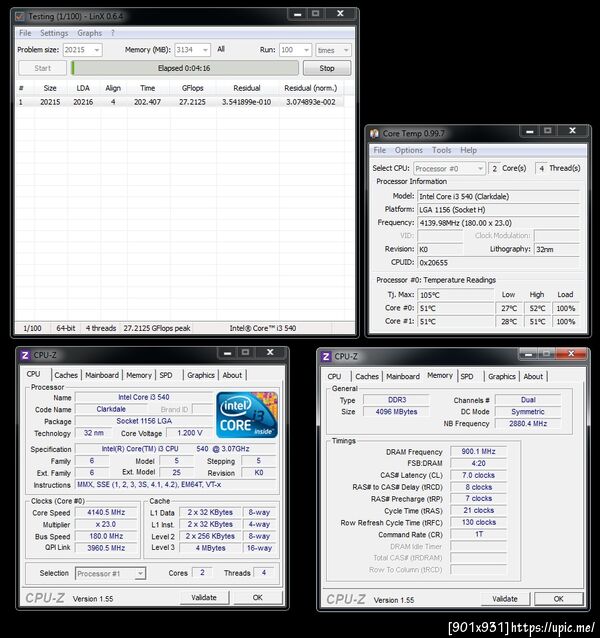600x638 pixels.
Task: Click OK in the right CPU-Z window
Action: click(x=559, y=599)
